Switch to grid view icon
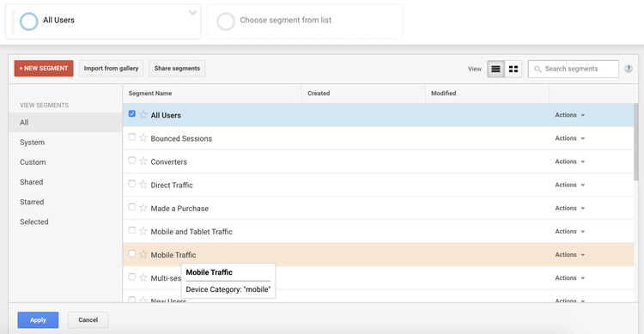This screenshot has width=644, height=334. [x=513, y=69]
